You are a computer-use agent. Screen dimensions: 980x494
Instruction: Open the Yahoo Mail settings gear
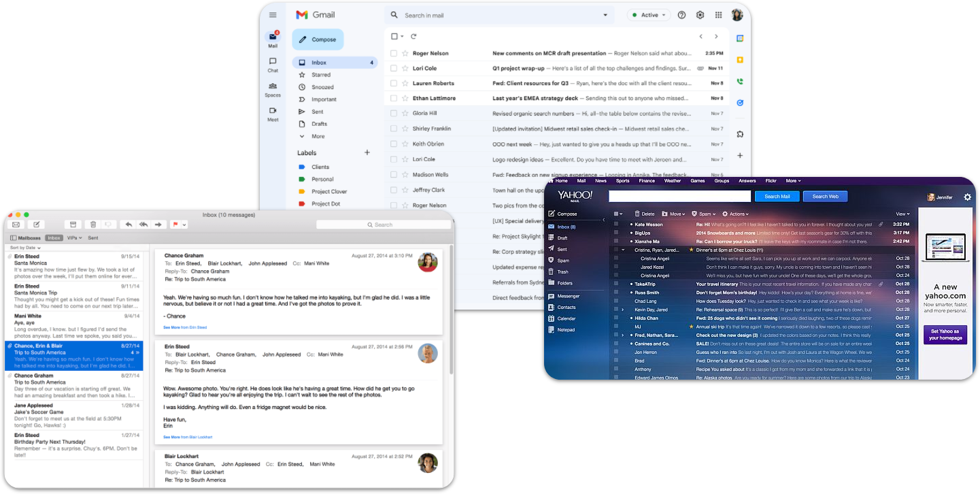(x=968, y=197)
